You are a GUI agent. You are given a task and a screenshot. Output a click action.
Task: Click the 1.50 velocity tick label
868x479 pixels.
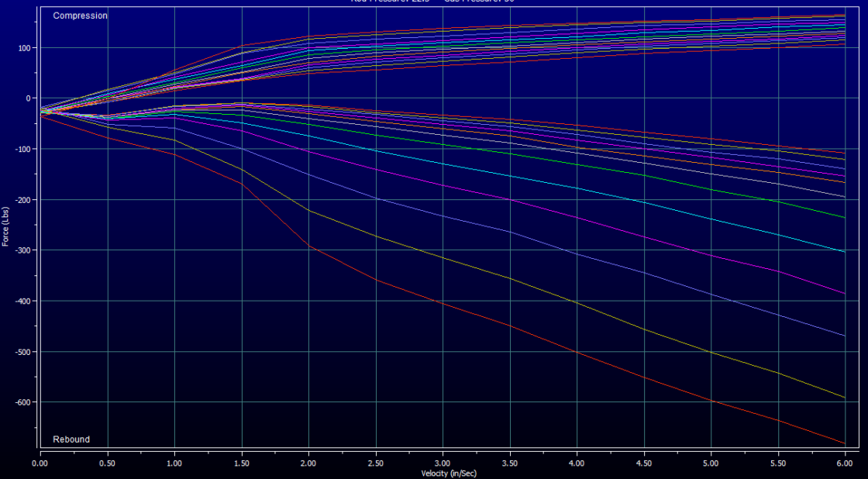(x=241, y=463)
